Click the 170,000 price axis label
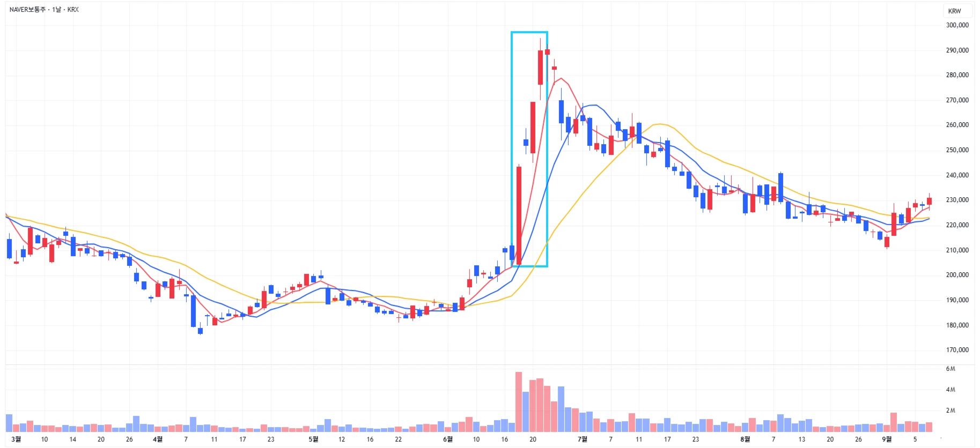980x448 pixels. (957, 350)
